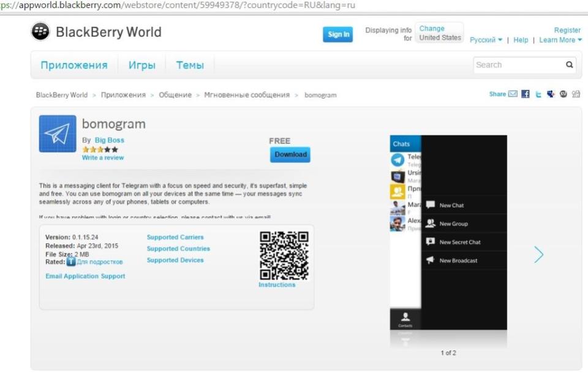This screenshot has height=378, width=588.
Task: Open the Приложения tab
Action: pyautogui.click(x=74, y=65)
